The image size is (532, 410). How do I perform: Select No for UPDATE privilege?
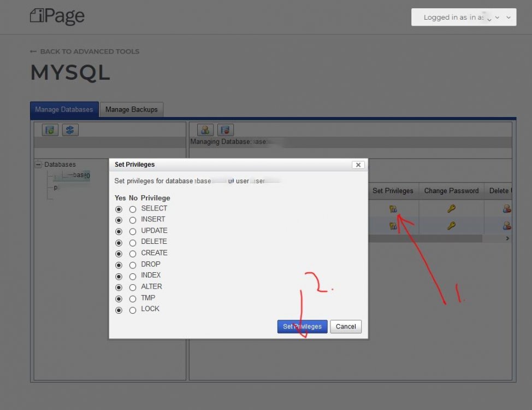point(133,232)
